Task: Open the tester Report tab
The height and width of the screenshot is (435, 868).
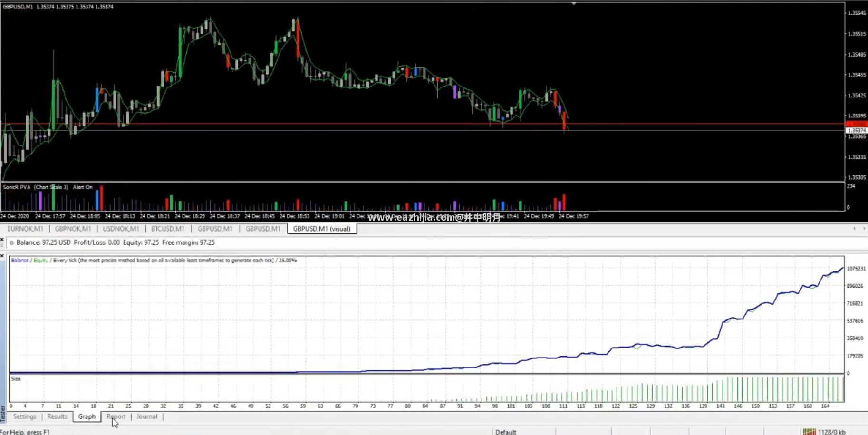Action: [x=116, y=416]
